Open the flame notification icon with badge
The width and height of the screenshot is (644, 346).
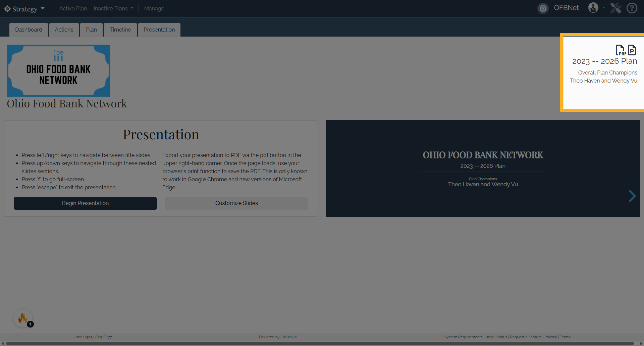point(23,318)
